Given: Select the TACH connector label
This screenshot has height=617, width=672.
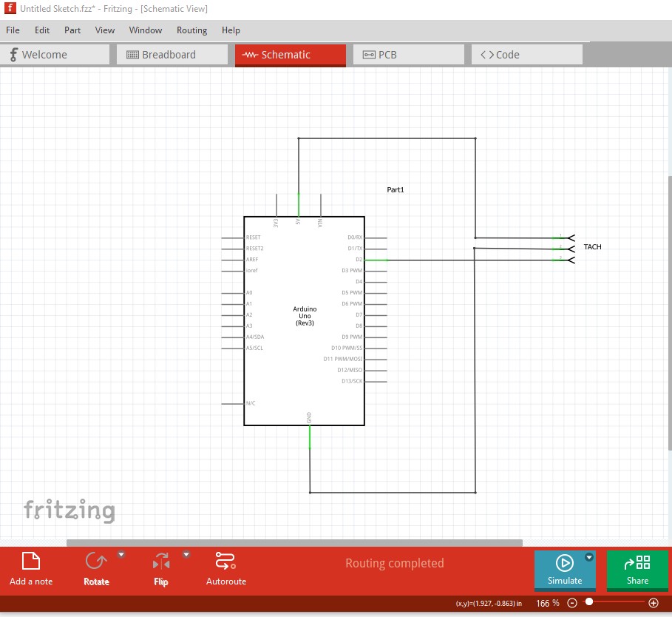Looking at the screenshot, I should (592, 246).
